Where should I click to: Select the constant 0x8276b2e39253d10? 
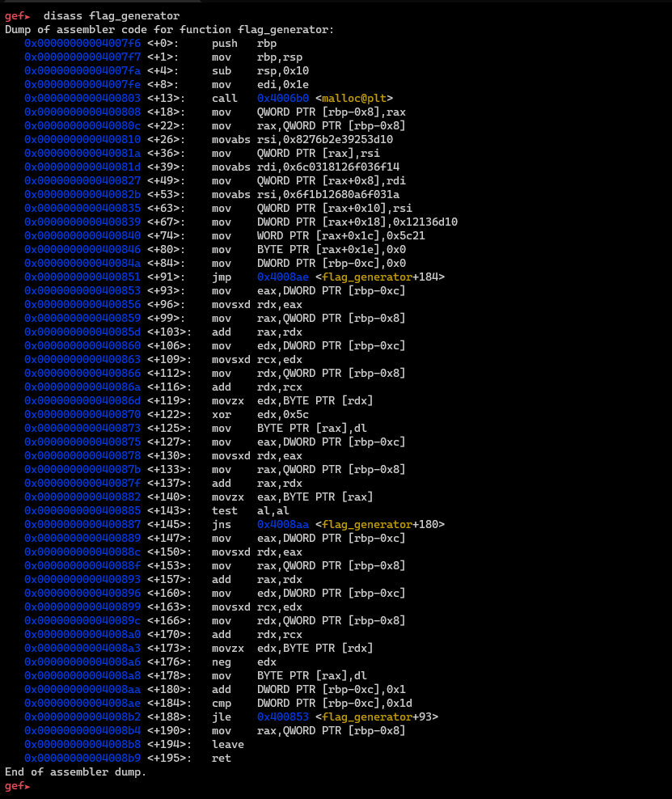click(338, 140)
